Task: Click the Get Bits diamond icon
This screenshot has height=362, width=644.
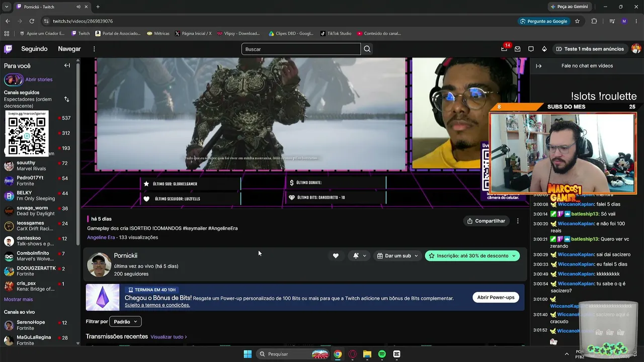Action: (544, 49)
